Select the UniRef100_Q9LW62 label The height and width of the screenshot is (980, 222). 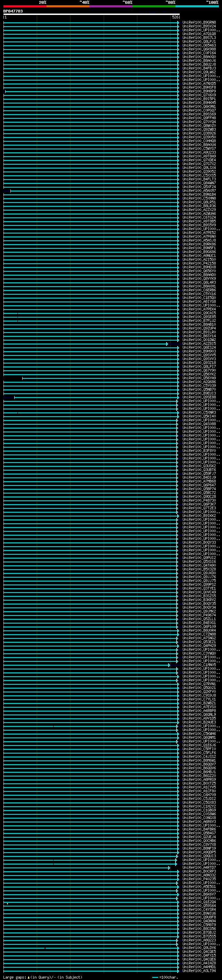click(x=199, y=72)
